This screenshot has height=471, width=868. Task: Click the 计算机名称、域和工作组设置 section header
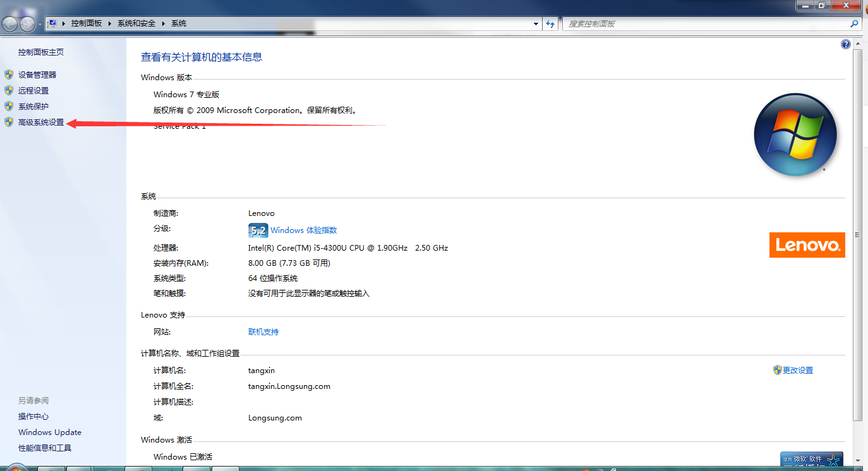tap(190, 354)
